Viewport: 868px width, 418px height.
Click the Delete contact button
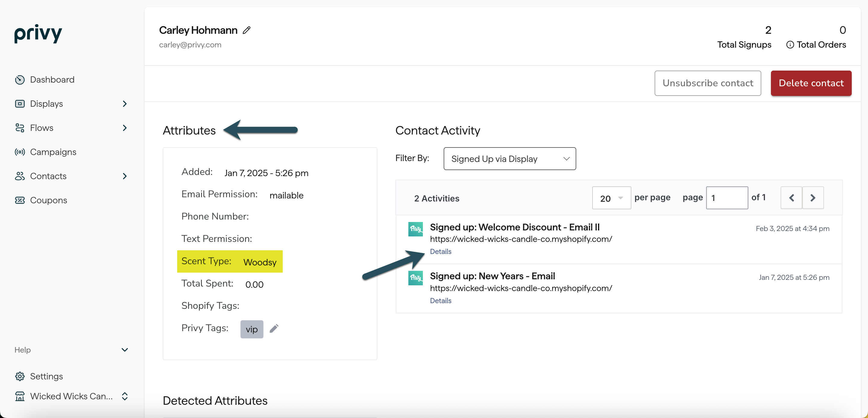(x=811, y=83)
